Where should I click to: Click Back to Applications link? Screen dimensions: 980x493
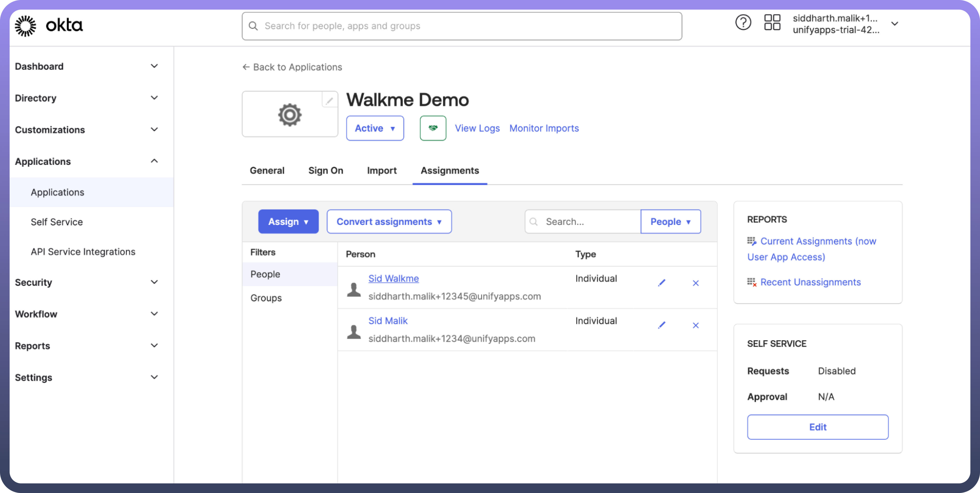pos(298,67)
